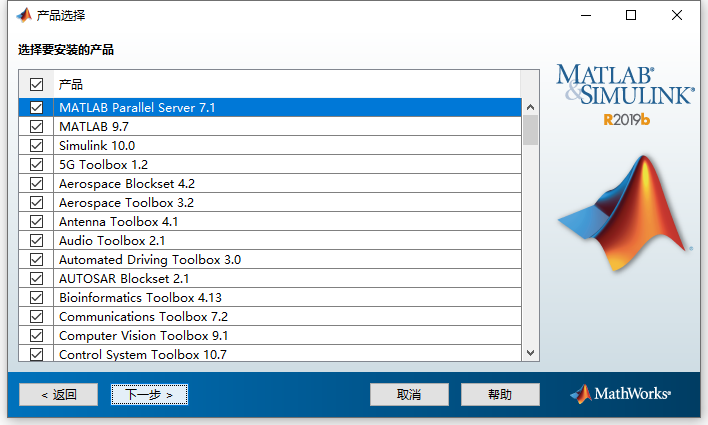This screenshot has height=425, width=708.
Task: Go back with the < 返回 button
Action: [x=59, y=394]
